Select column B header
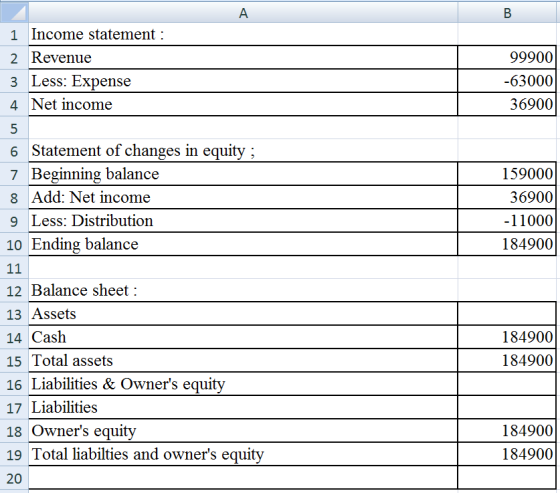 tap(507, 13)
